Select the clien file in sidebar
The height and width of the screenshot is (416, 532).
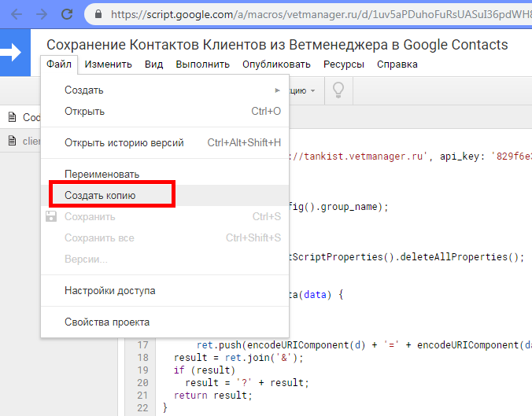pos(20,140)
